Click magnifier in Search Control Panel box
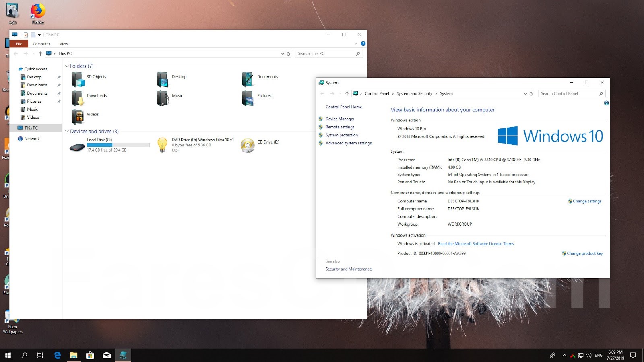This screenshot has width=644, height=362. tap(601, 93)
